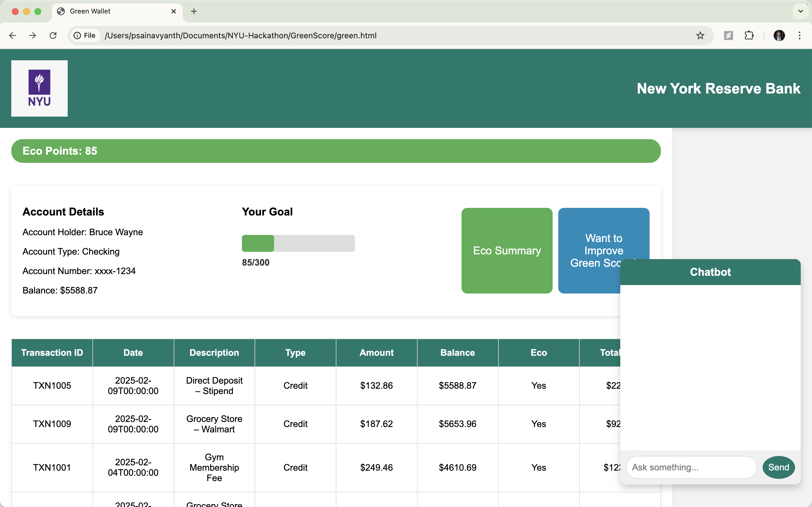Image resolution: width=812 pixels, height=507 pixels.
Task: Send the chatbot message
Action: tap(778, 467)
